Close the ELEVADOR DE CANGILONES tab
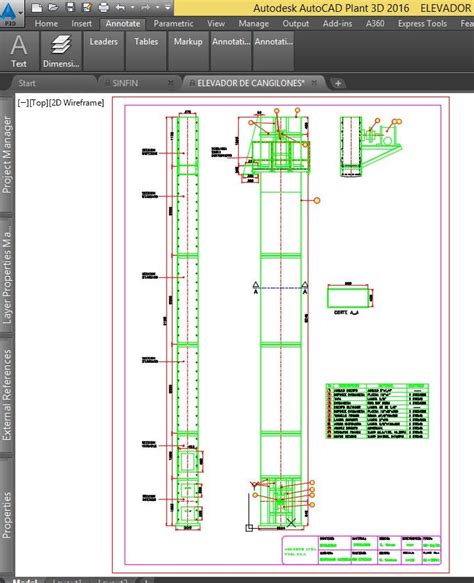 click(x=314, y=83)
